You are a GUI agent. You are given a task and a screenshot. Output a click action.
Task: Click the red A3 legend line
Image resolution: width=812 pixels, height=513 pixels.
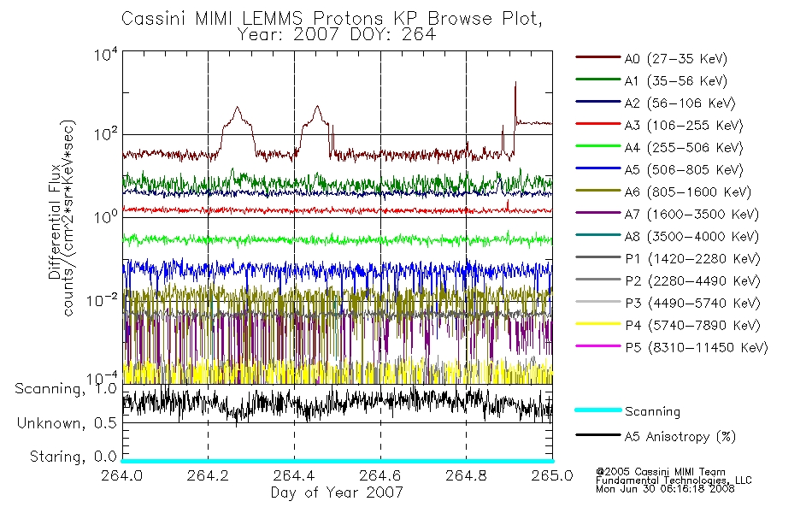click(x=597, y=124)
